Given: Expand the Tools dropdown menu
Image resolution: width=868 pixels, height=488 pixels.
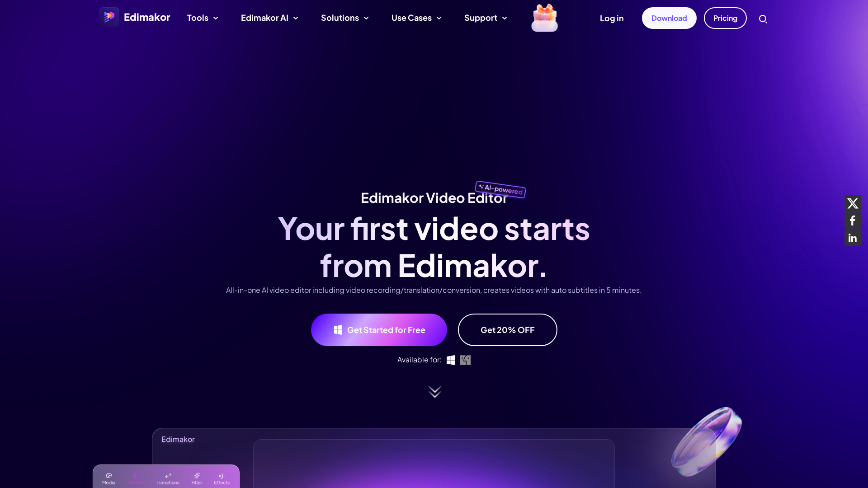Looking at the screenshot, I should pyautogui.click(x=202, y=18).
